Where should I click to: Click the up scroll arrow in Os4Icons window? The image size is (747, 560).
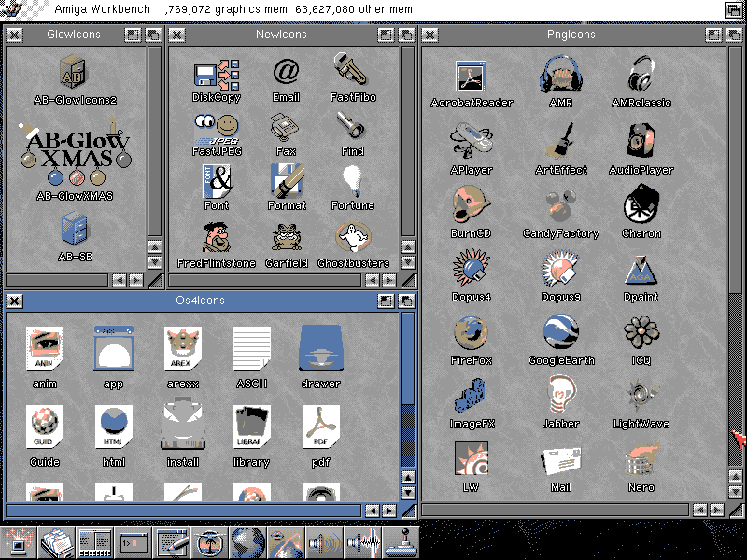tap(407, 477)
